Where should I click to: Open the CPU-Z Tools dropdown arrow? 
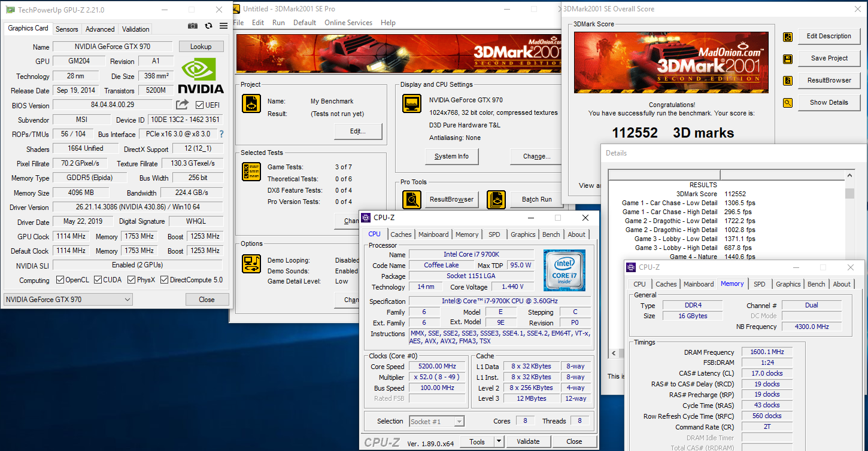pos(499,441)
